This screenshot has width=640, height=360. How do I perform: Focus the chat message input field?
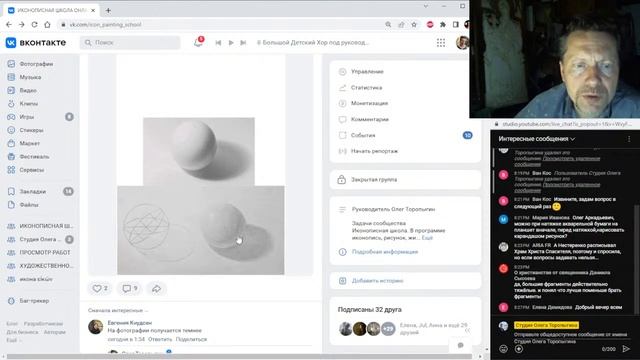pyautogui.click(x=570, y=334)
